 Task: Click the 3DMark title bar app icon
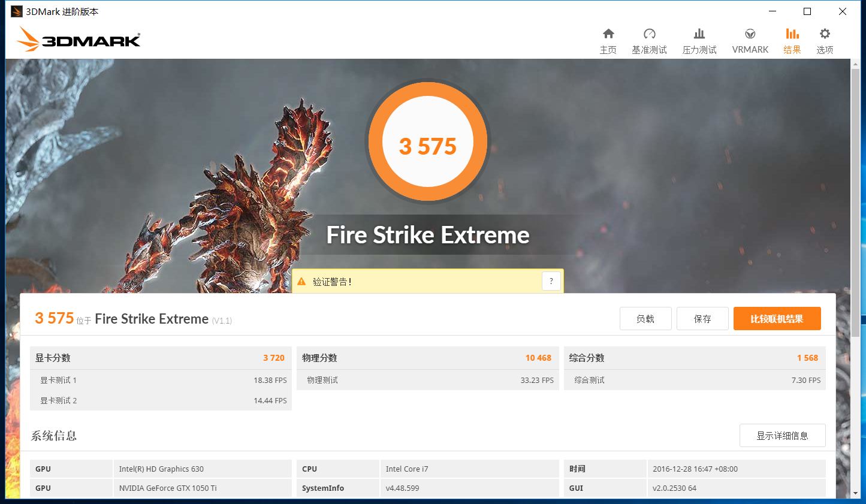click(x=16, y=11)
